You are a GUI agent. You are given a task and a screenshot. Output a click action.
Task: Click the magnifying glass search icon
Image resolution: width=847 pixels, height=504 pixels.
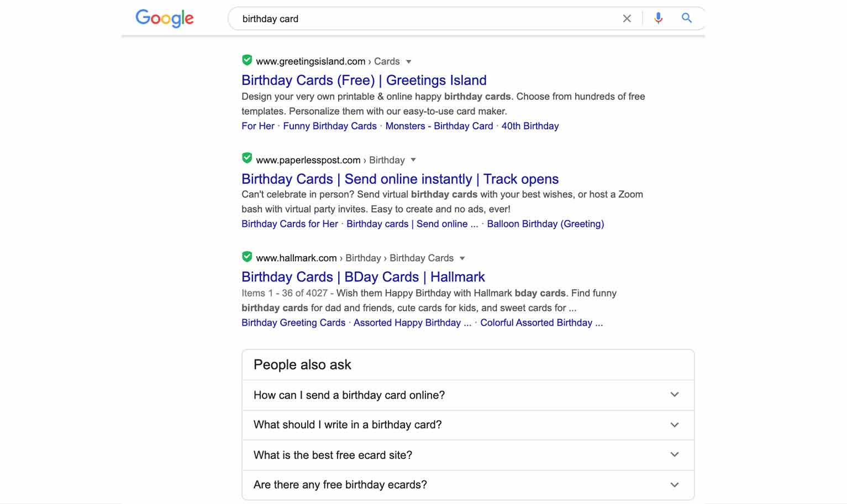tap(687, 18)
